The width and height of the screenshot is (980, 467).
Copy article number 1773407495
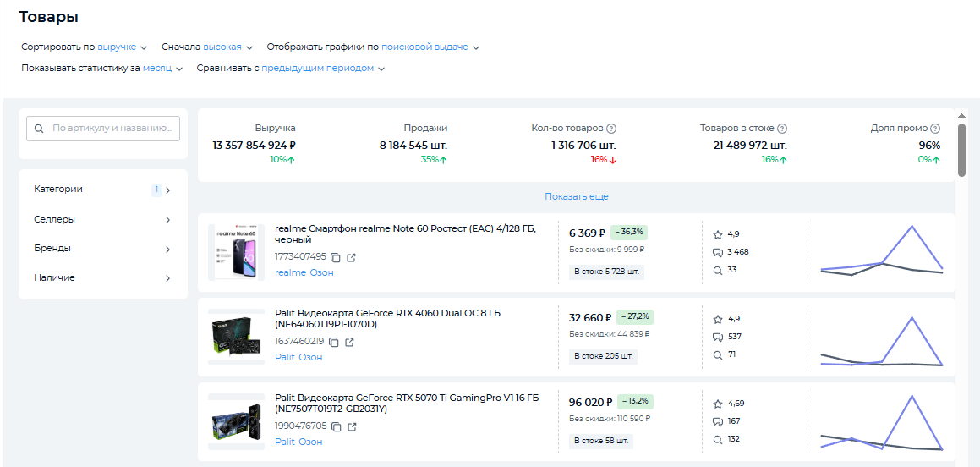pos(335,257)
